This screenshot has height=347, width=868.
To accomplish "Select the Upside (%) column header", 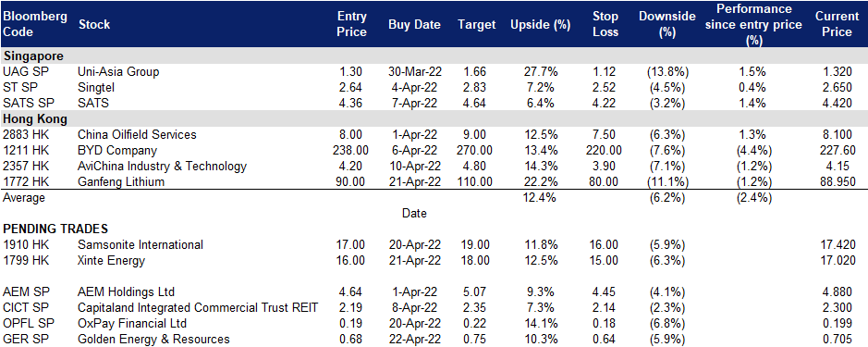I will [532, 24].
